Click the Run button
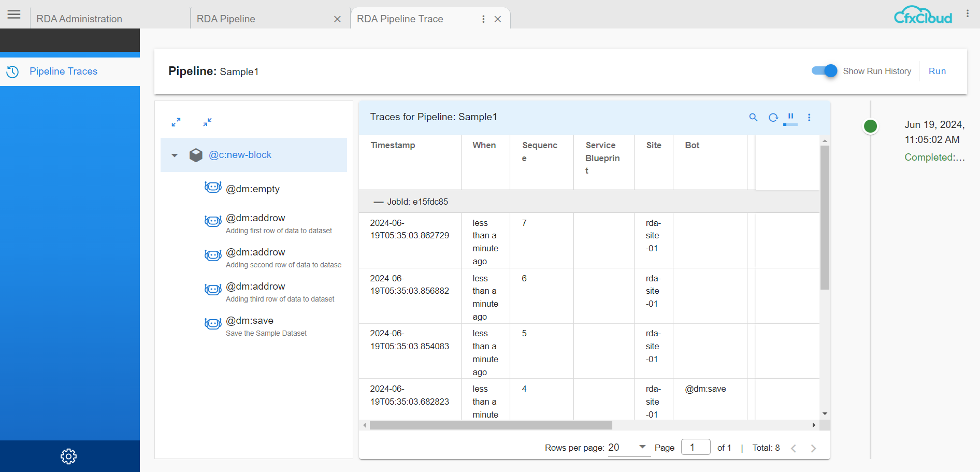Image resolution: width=980 pixels, height=472 pixels. tap(937, 71)
